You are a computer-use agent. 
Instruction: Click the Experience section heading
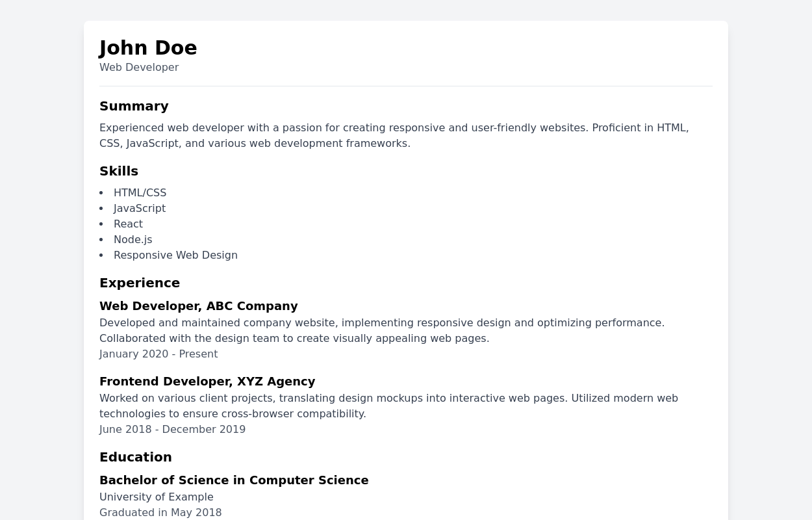(x=140, y=283)
